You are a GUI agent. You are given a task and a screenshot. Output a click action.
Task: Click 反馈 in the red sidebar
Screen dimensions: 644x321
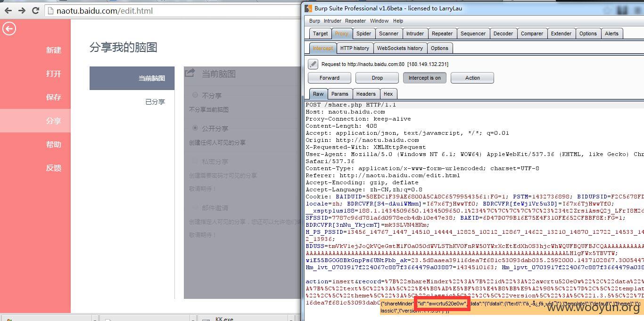click(x=53, y=168)
